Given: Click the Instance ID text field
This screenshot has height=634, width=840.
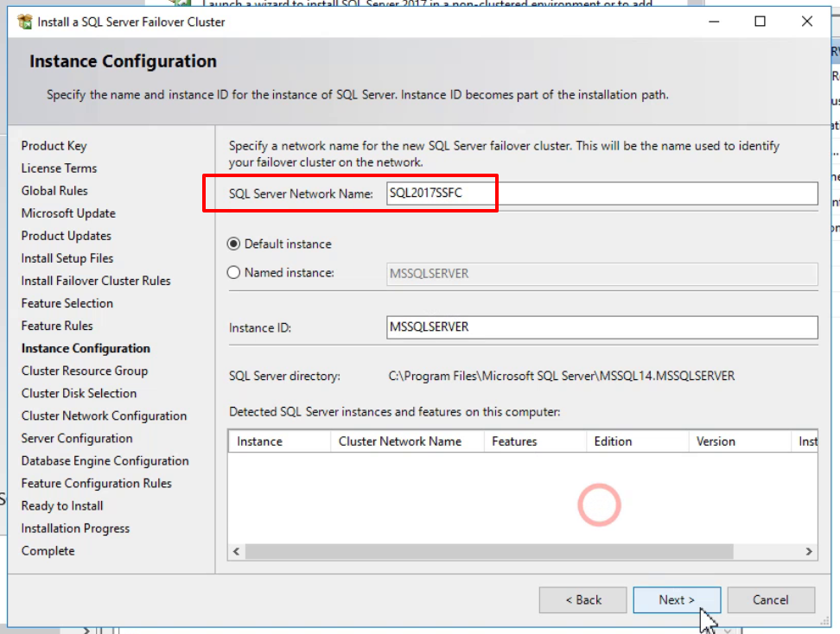Looking at the screenshot, I should (602, 327).
